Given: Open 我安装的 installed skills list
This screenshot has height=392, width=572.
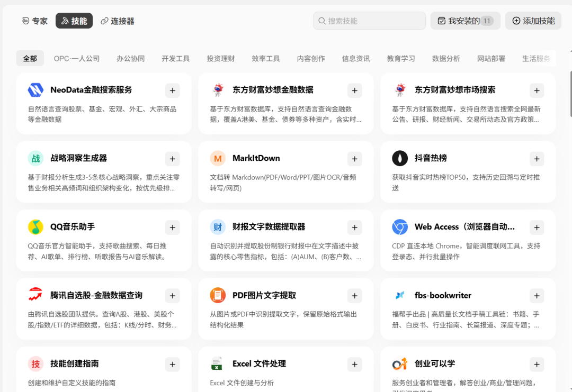Looking at the screenshot, I should coord(465,21).
